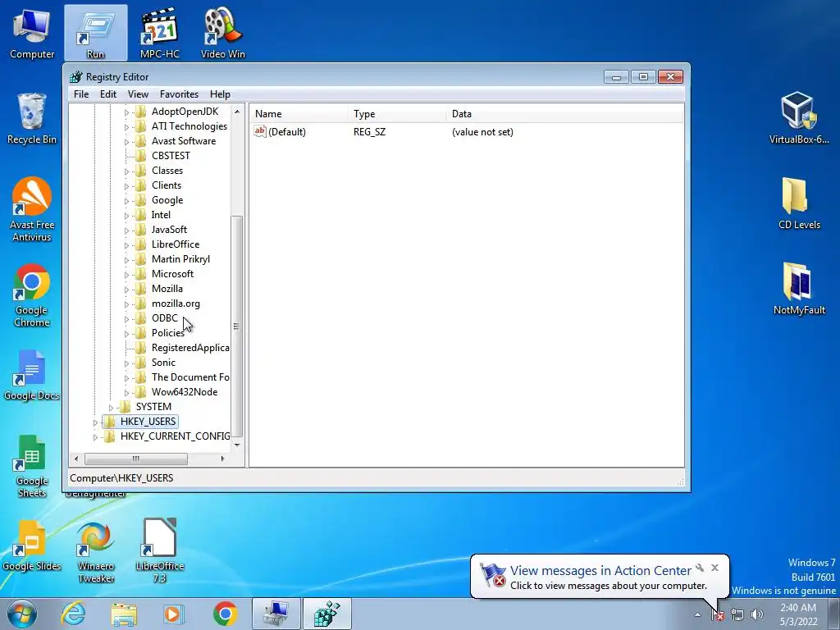Select the JavaSoft registry key
Screen dimensions: 840x630
[169, 230]
